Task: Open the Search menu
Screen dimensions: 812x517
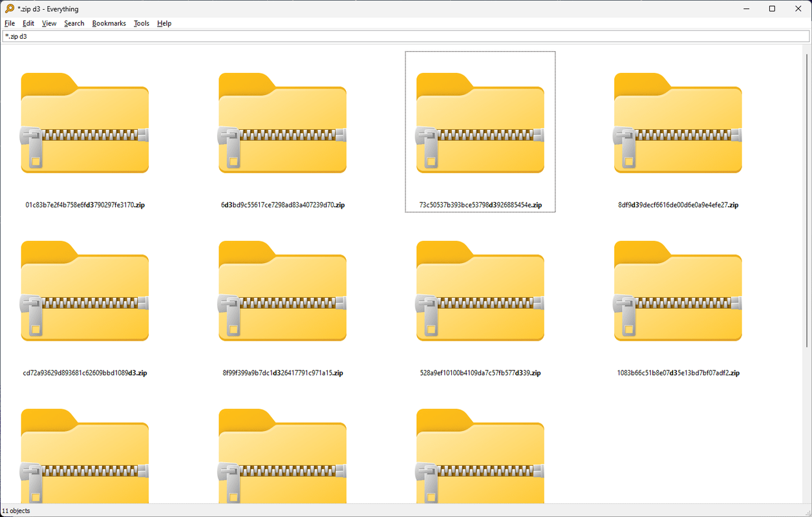Action: [x=74, y=23]
